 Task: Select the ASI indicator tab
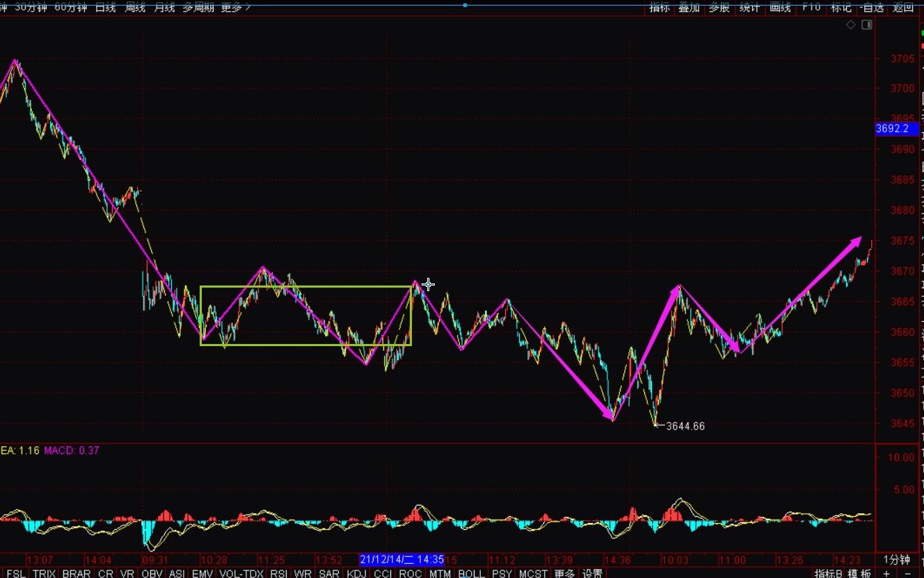[177, 573]
